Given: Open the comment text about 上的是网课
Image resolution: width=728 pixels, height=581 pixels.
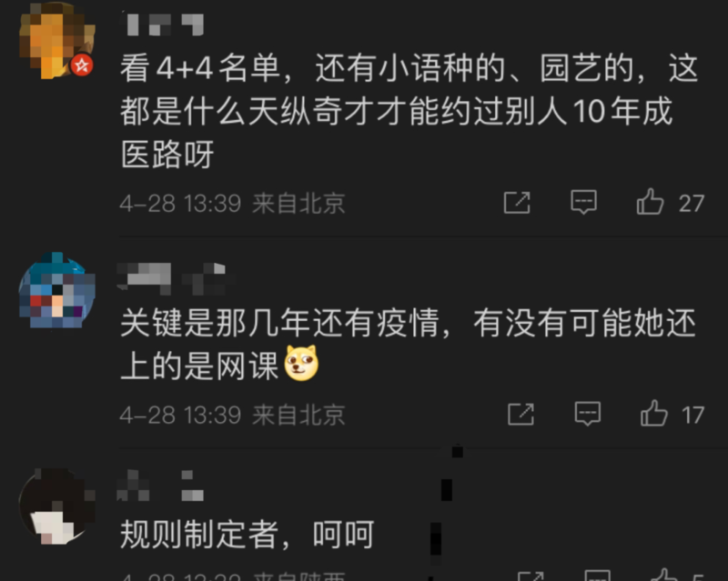Looking at the screenshot, I should tap(408, 344).
